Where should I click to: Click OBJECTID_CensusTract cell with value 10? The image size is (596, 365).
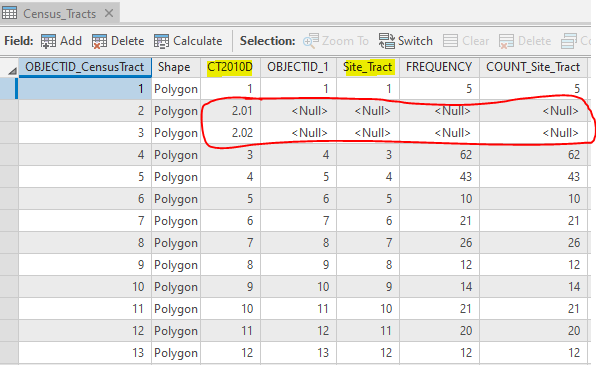(85, 287)
